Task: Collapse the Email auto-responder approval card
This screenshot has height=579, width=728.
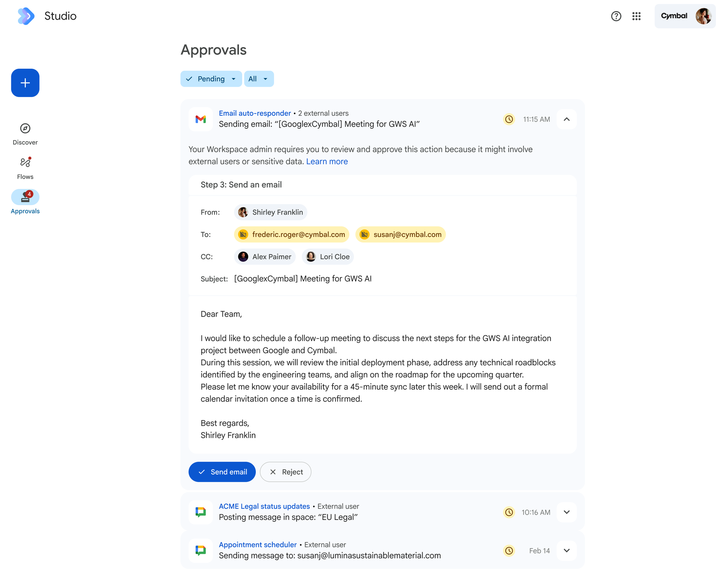Action: 566,119
